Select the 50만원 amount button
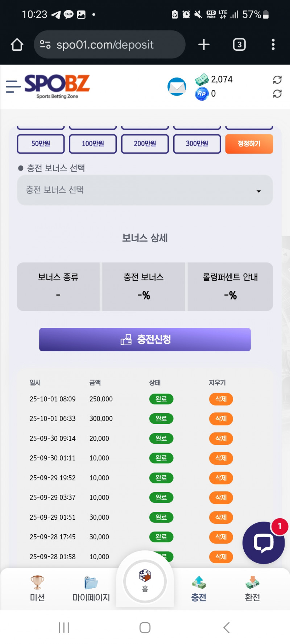 41,144
